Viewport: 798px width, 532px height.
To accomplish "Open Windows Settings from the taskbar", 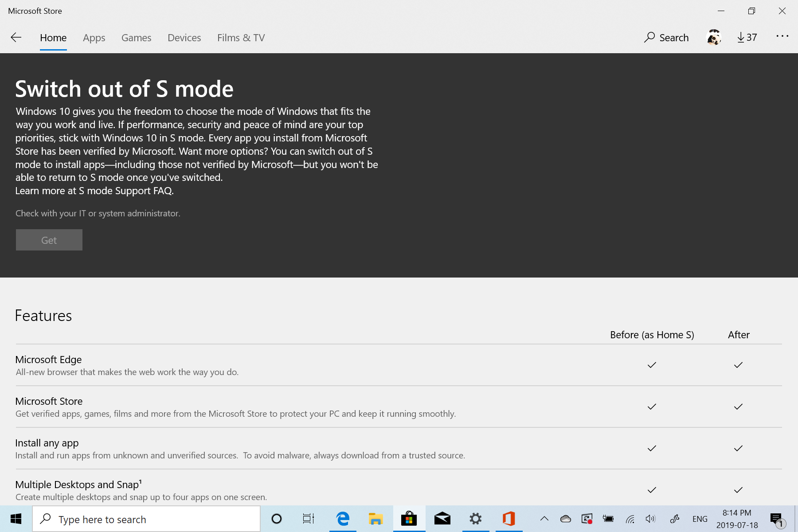I will [475, 518].
